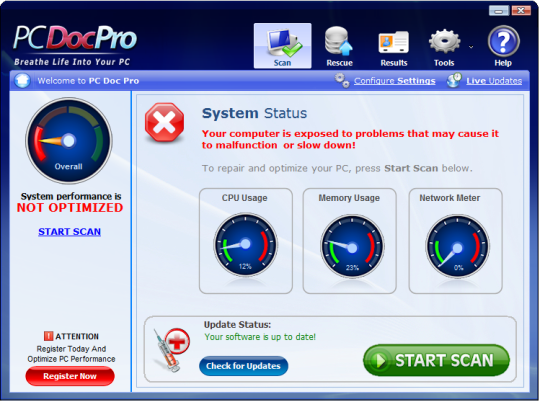The height and width of the screenshot is (402, 540).
Task: Click the red Register Now button
Action: coord(70,376)
